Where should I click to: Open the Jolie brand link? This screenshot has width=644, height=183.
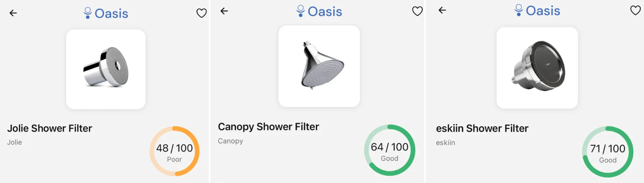pos(15,142)
